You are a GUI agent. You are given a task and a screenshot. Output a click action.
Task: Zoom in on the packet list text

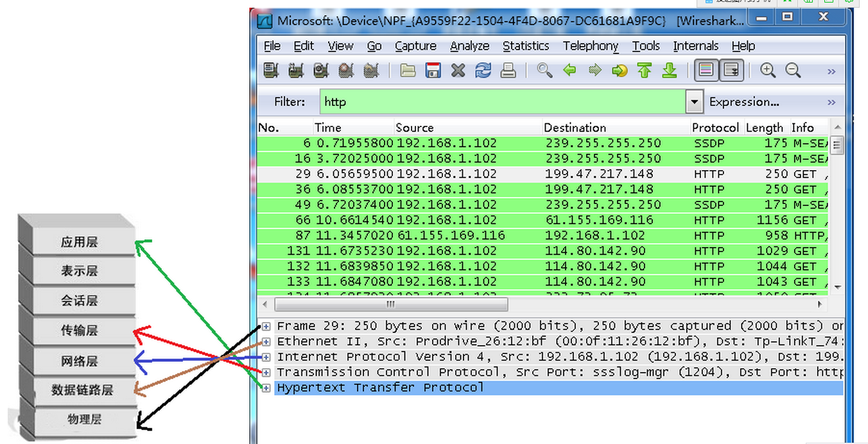tap(768, 71)
